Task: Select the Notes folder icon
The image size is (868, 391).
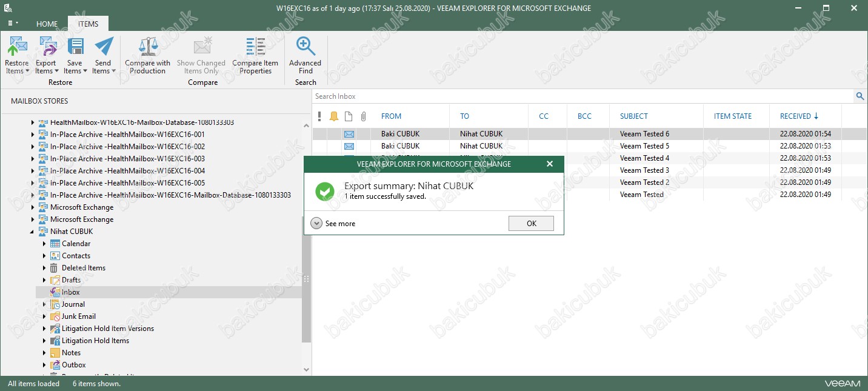Action: pos(55,353)
